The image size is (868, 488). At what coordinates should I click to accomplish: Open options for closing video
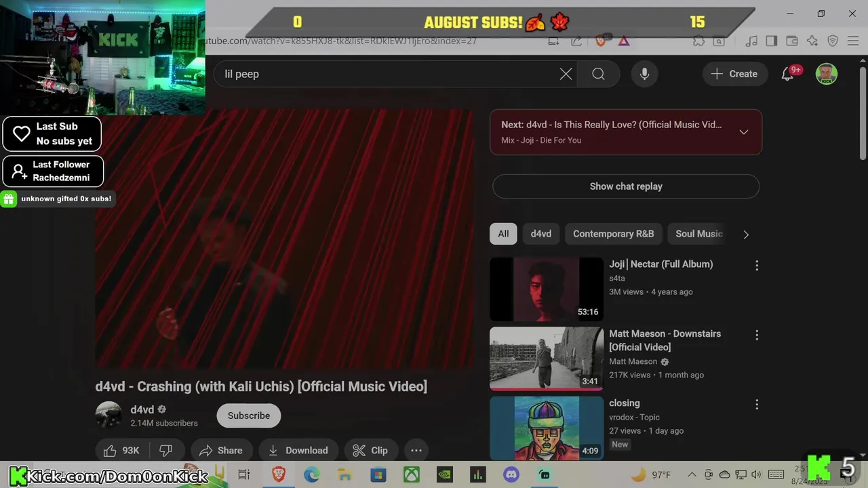757,405
